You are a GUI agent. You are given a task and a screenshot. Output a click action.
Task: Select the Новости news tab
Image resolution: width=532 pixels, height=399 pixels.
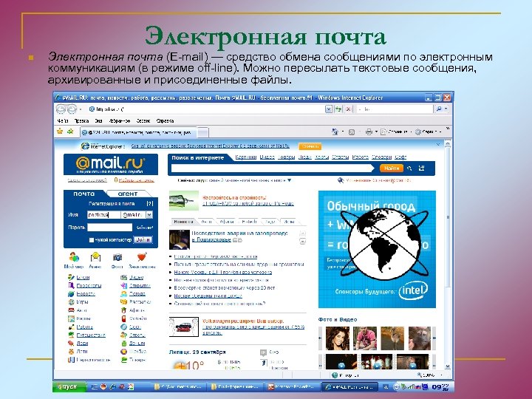pos(183,222)
